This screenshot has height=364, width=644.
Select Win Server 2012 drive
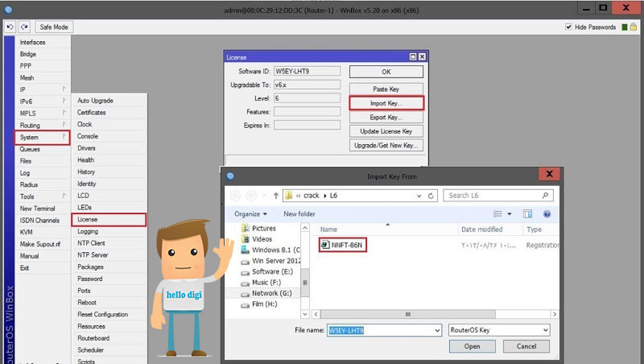point(270,260)
